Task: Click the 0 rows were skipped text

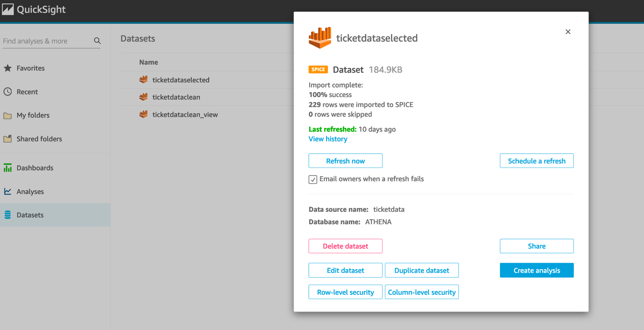Action: [x=340, y=114]
